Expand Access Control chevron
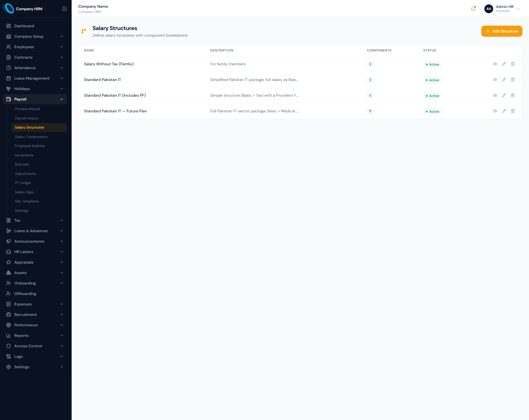Screen dimensions: 529x420 (x=62, y=346)
